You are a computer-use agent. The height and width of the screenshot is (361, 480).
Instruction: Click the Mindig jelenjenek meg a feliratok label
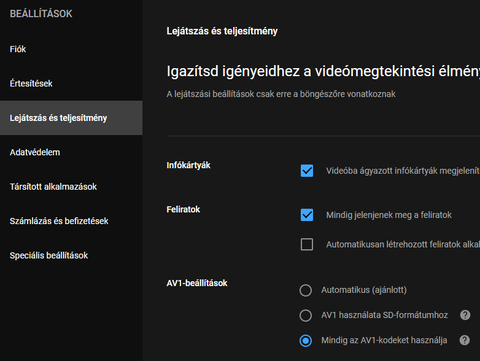coord(389,215)
